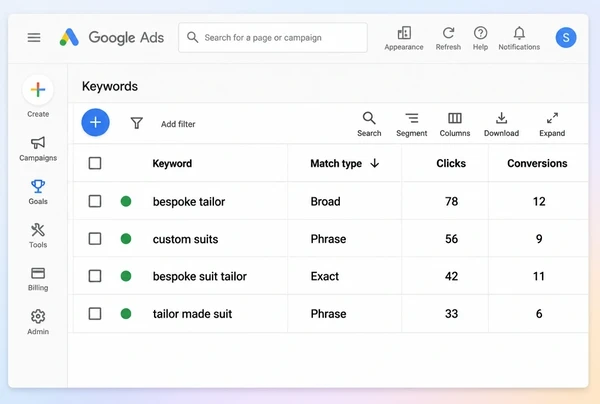Click the green status dot for bespoke suit tailor
Viewport: 600px width, 404px height.
pos(126,276)
